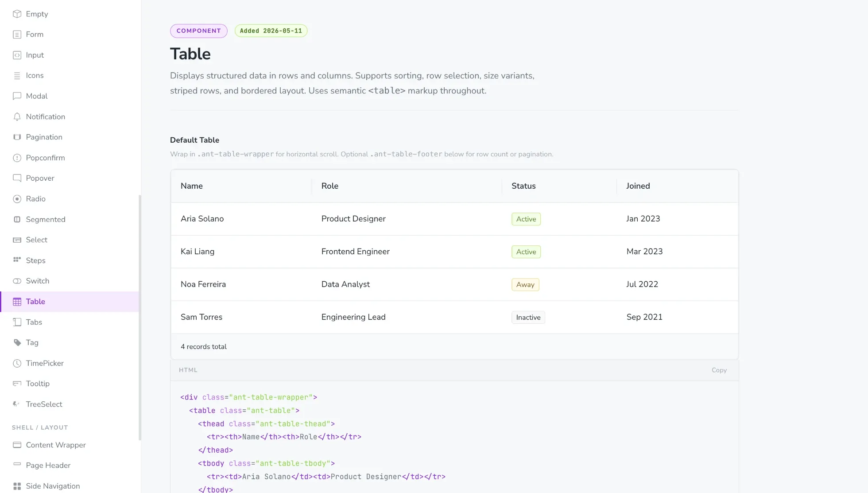Click the Role column header

point(407,186)
